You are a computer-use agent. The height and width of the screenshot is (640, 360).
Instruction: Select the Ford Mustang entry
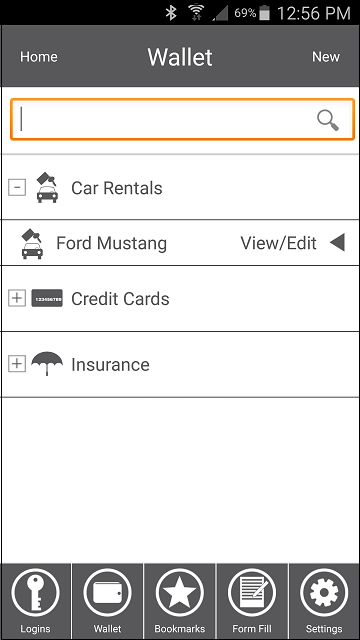point(180,243)
